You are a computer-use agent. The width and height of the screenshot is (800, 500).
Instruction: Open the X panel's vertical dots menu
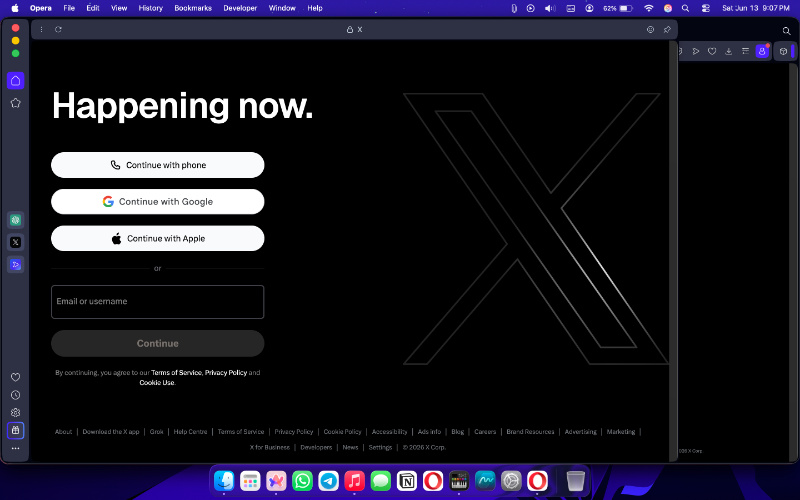[41, 30]
